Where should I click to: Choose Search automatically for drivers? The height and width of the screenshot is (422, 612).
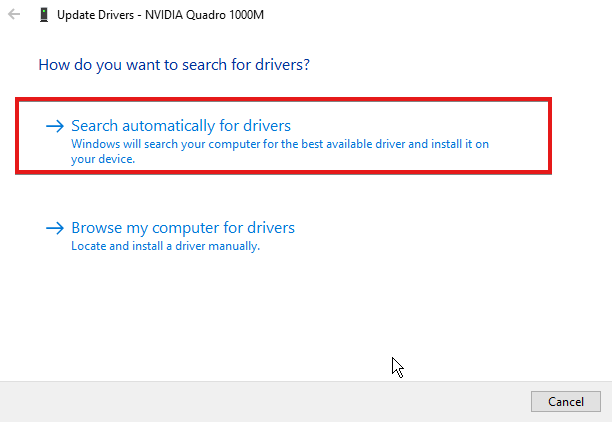(x=283, y=136)
